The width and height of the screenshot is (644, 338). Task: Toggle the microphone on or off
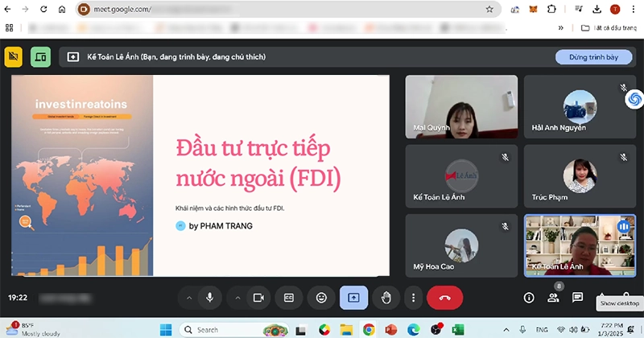[x=210, y=297]
